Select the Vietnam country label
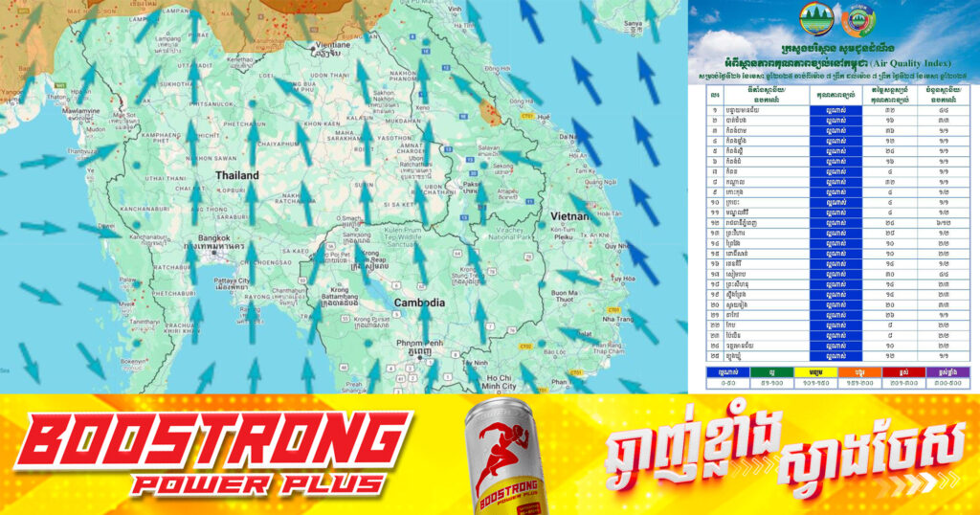Screen dimensions: 980x515 (x=569, y=216)
